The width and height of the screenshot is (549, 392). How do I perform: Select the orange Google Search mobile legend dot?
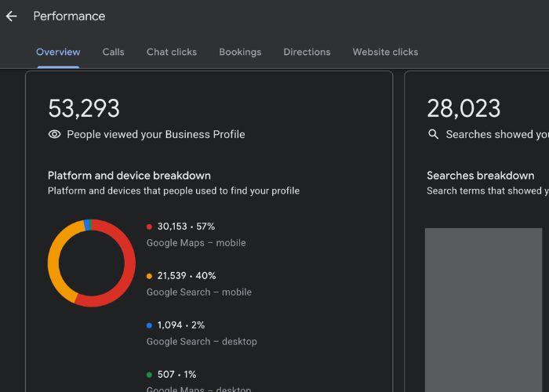pyautogui.click(x=149, y=276)
